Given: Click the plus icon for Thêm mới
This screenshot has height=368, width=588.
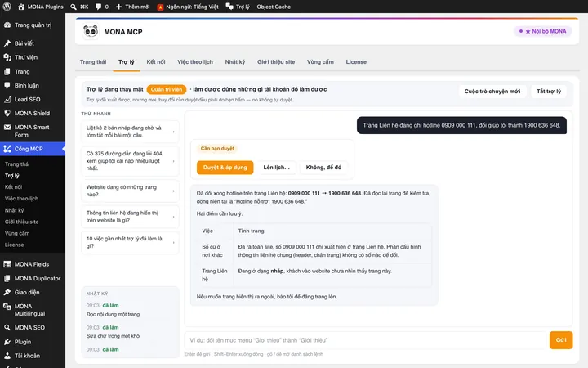Looking at the screenshot, I should pos(119,7).
